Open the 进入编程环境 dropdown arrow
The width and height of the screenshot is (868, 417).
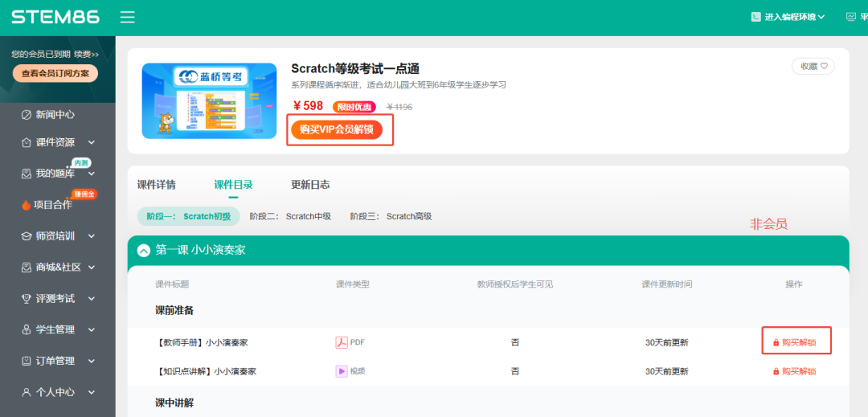coord(821,17)
